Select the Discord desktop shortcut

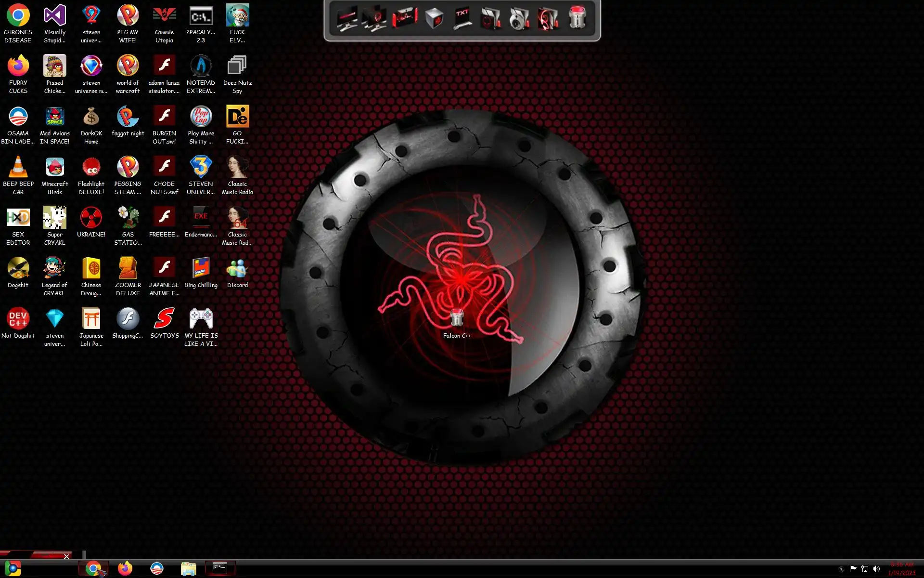pyautogui.click(x=237, y=269)
